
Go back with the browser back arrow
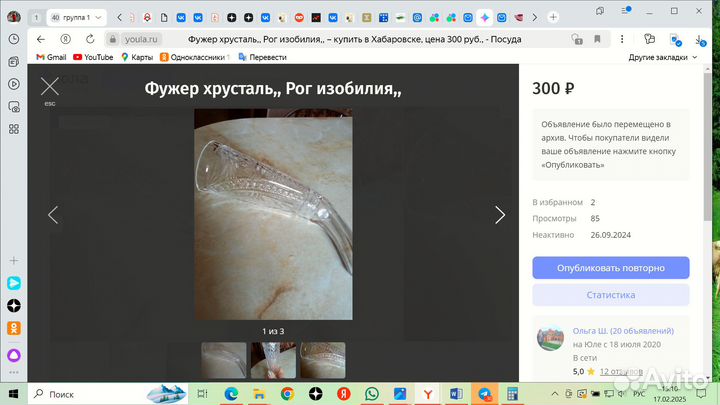pyautogui.click(x=41, y=39)
